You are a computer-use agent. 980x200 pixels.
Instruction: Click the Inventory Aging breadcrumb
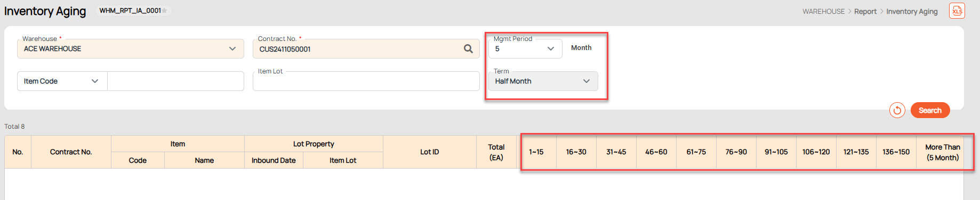point(912,11)
